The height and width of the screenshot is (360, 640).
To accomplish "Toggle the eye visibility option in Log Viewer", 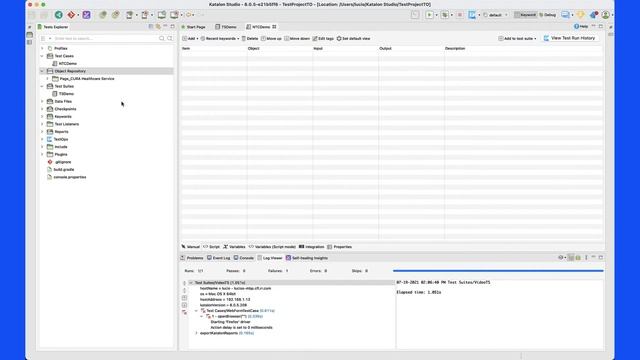I will coord(561,258).
